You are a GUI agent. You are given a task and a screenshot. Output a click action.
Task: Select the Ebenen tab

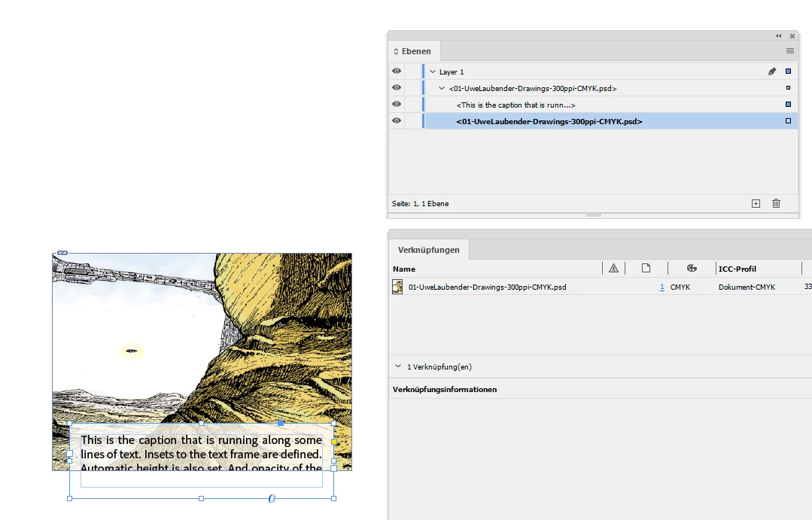[415, 51]
